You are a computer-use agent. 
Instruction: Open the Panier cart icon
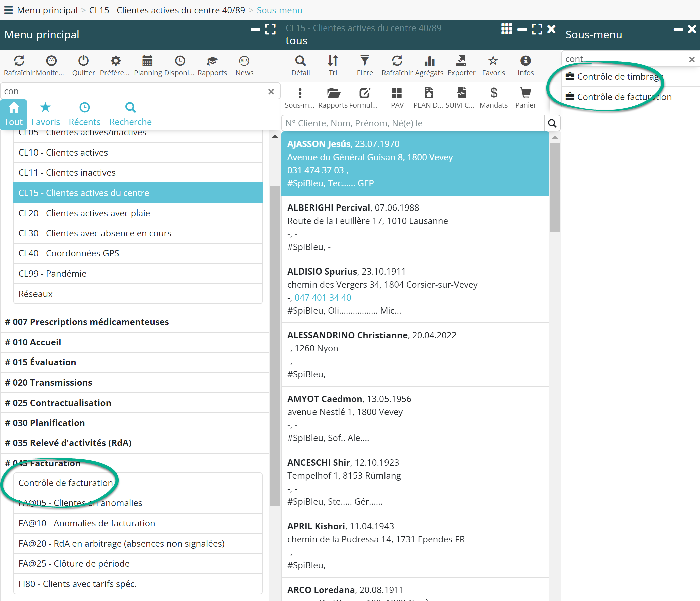click(x=526, y=93)
